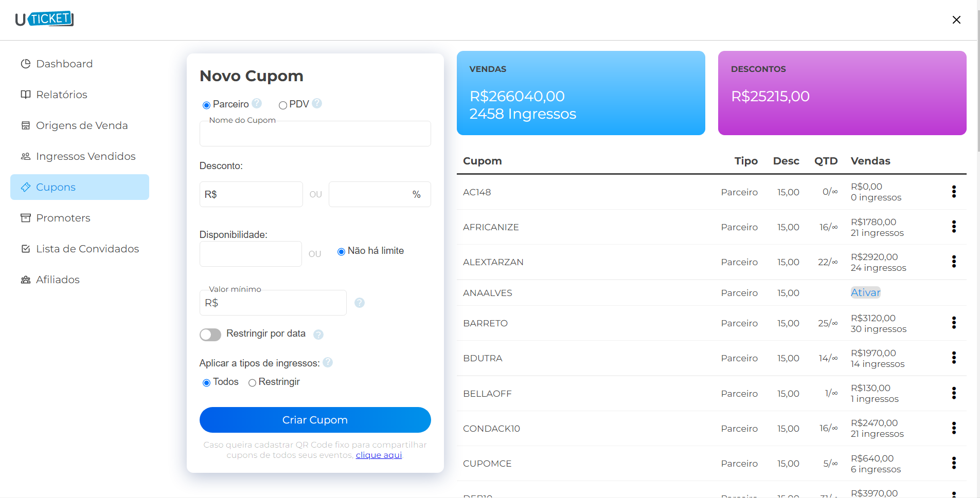Select Origens de Venda in the sidebar
The image size is (980, 498).
82,125
